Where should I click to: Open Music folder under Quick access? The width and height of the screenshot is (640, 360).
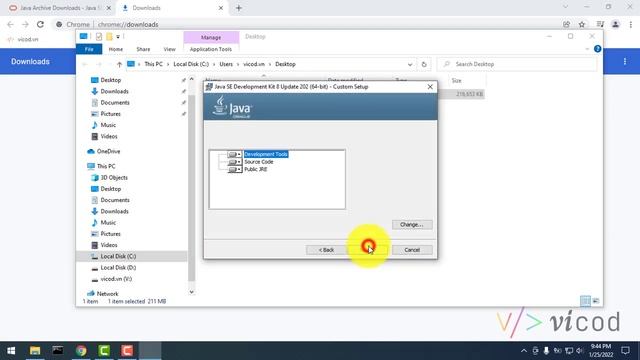point(108,125)
